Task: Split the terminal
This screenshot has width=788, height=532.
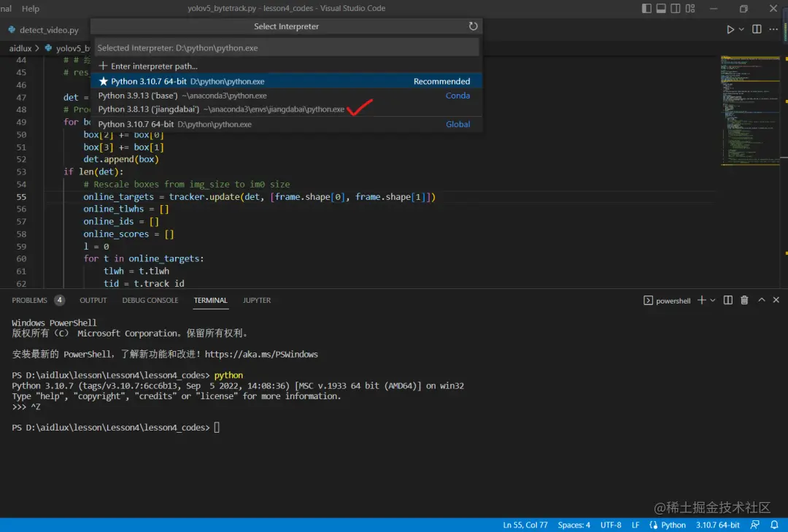Action: (727, 300)
